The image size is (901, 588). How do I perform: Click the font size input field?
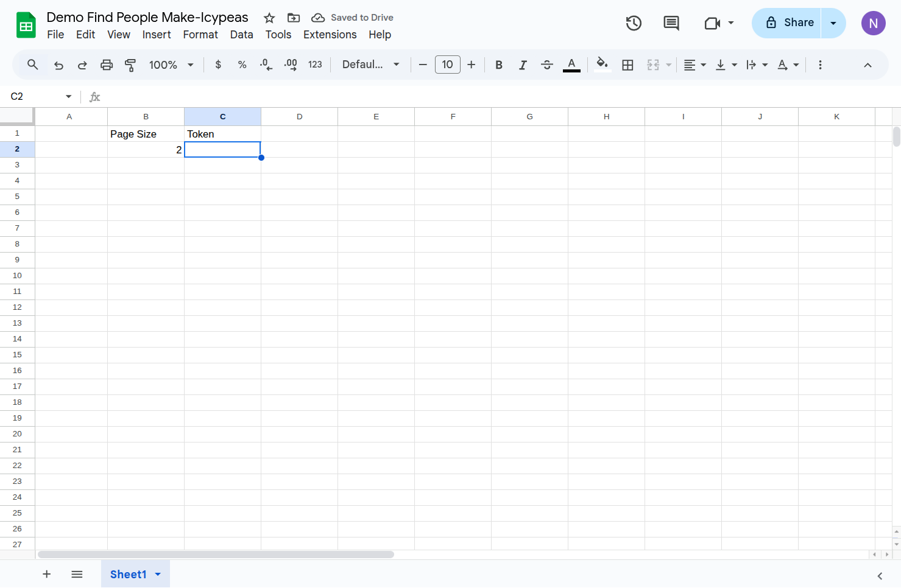tap(447, 65)
